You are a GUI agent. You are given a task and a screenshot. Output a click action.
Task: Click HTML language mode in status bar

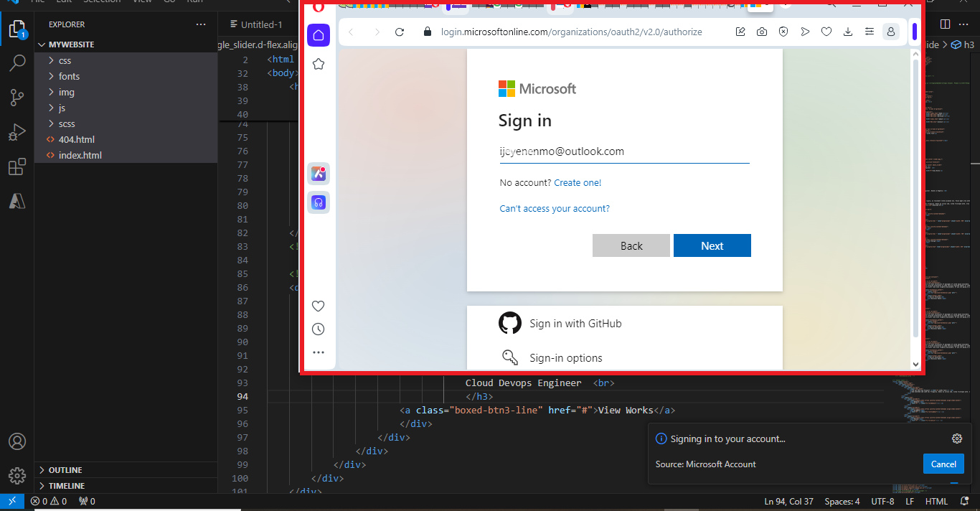pyautogui.click(x=936, y=501)
